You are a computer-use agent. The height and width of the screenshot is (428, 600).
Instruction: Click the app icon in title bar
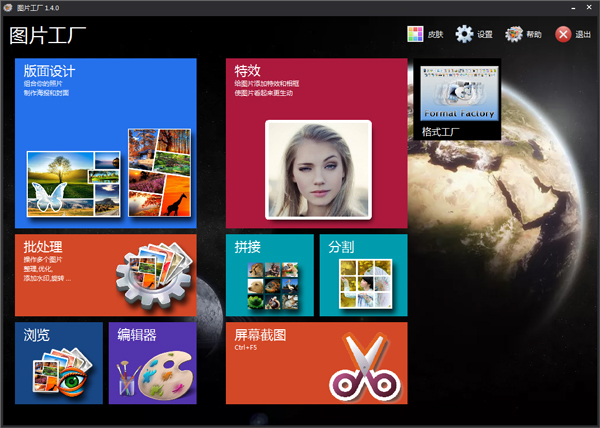(x=8, y=7)
